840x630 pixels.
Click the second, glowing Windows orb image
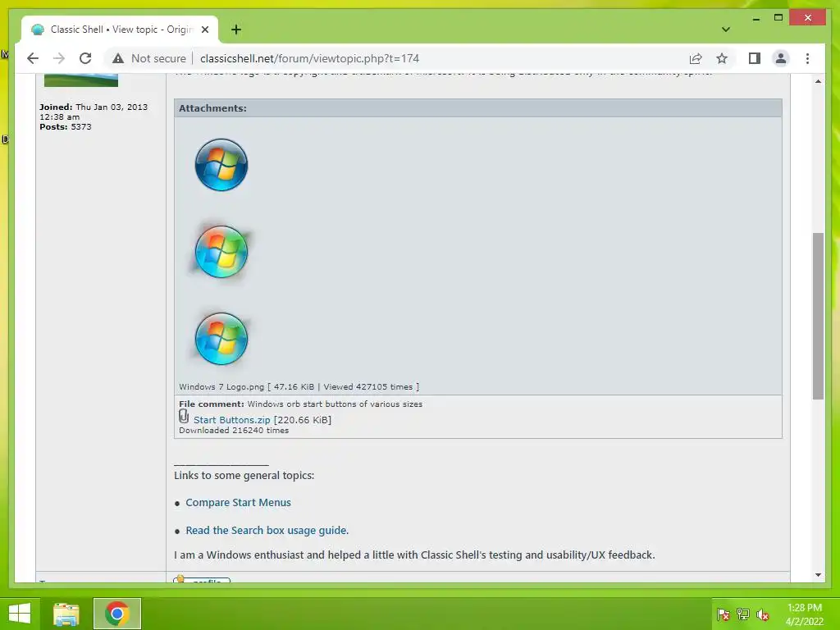(x=221, y=252)
